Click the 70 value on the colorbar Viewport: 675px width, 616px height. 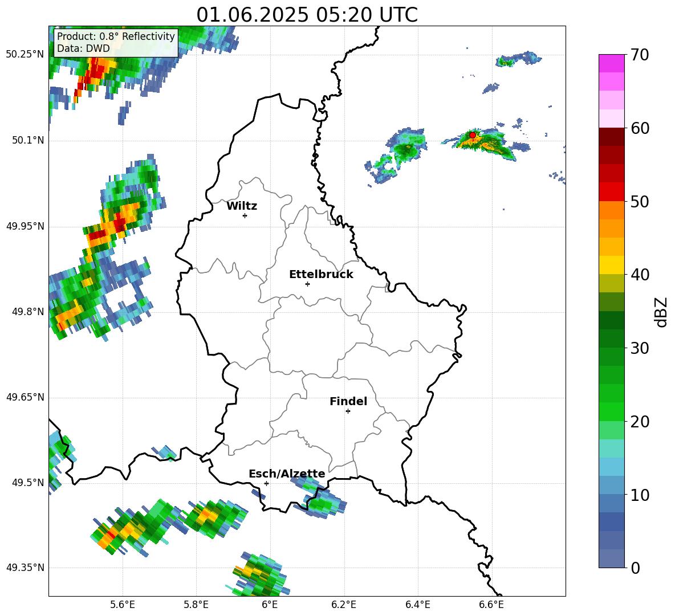click(x=640, y=55)
